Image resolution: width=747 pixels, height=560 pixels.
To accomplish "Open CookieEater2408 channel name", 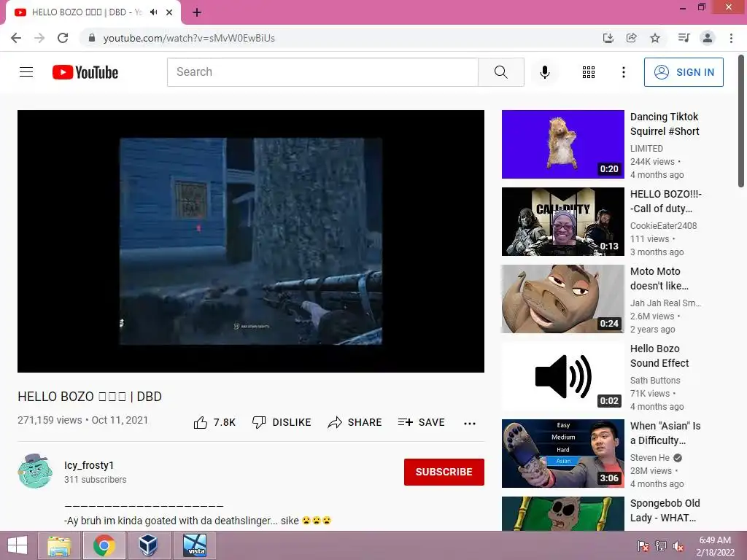I will pos(663,226).
